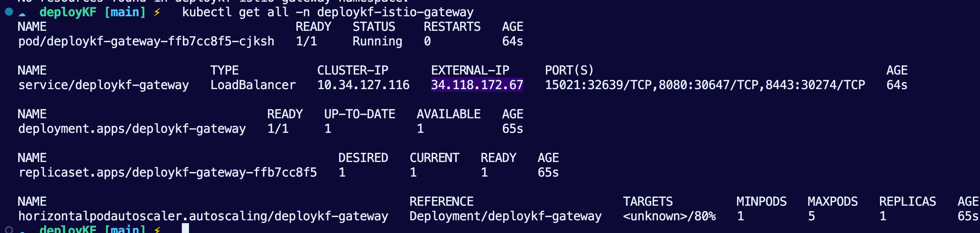Click the lightning bolt in the bottom prompt
This screenshot has height=233, width=980.
pos(157,229)
